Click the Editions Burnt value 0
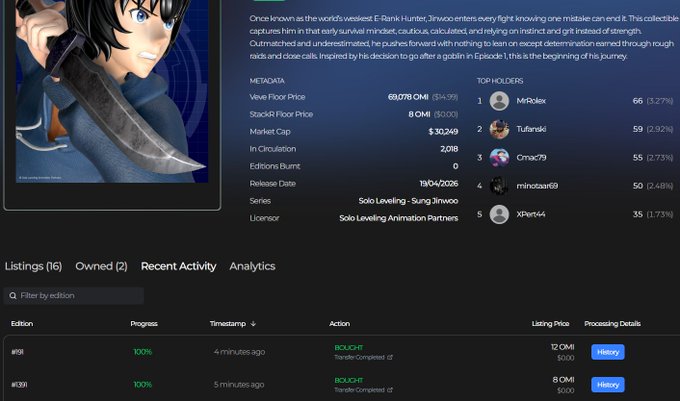Viewport: 680px width, 401px height. pos(455,166)
